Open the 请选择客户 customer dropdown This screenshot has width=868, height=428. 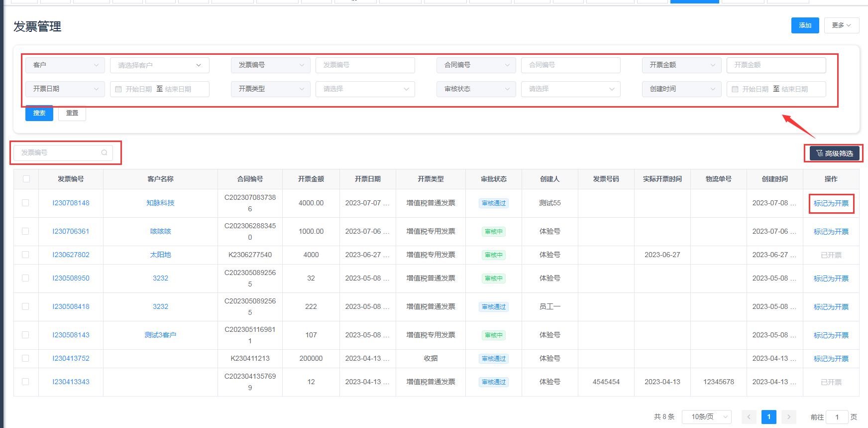(x=160, y=65)
